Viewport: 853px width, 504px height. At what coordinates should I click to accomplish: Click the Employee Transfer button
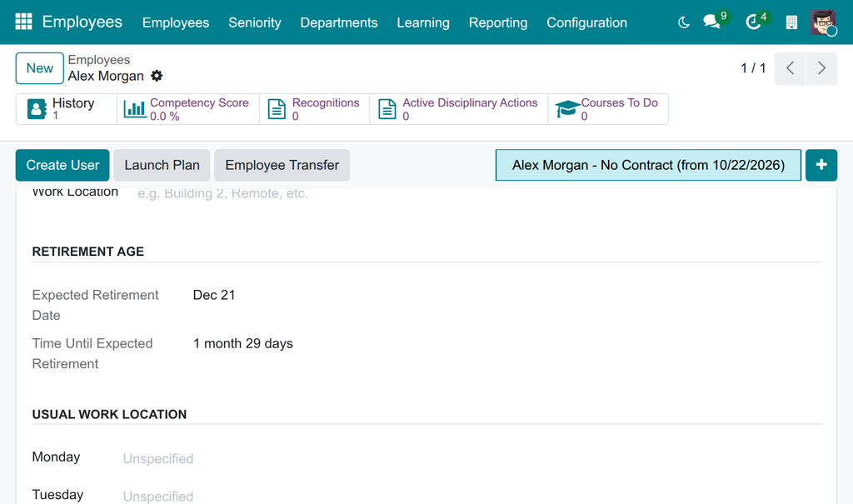pos(282,165)
